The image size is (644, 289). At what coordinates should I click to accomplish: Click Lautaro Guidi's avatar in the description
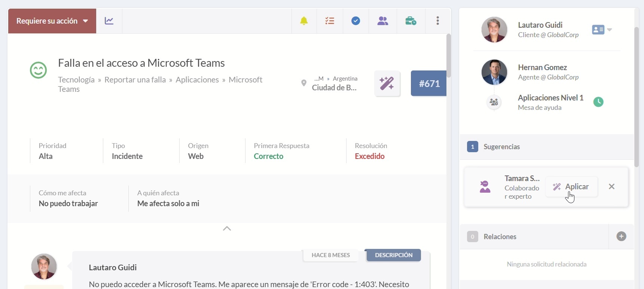44,267
